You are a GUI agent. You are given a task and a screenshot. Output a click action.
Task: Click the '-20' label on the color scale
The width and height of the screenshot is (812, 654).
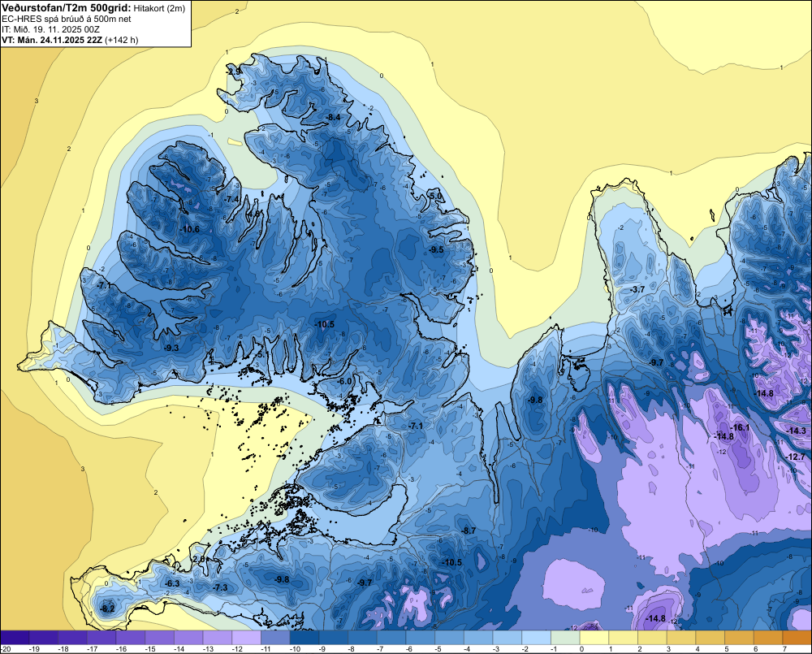(6, 649)
